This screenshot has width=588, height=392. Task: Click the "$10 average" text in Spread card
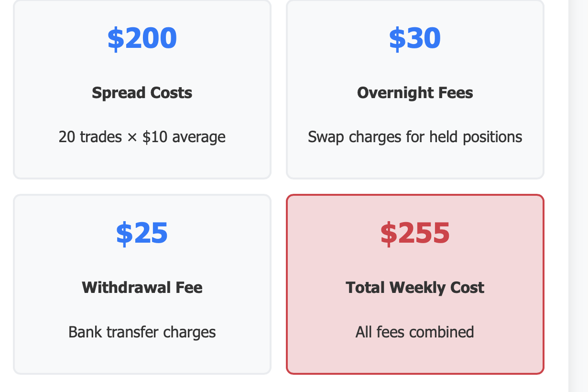[x=184, y=137]
